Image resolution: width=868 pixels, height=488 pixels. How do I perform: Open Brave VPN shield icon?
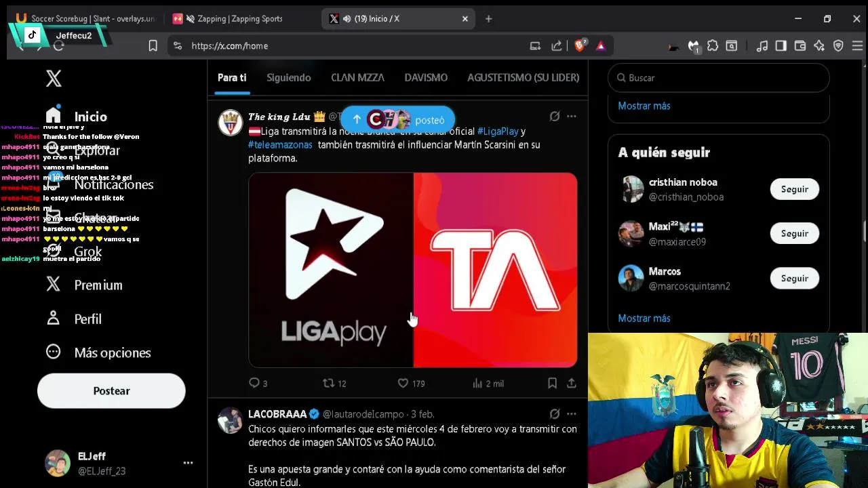(x=838, y=46)
